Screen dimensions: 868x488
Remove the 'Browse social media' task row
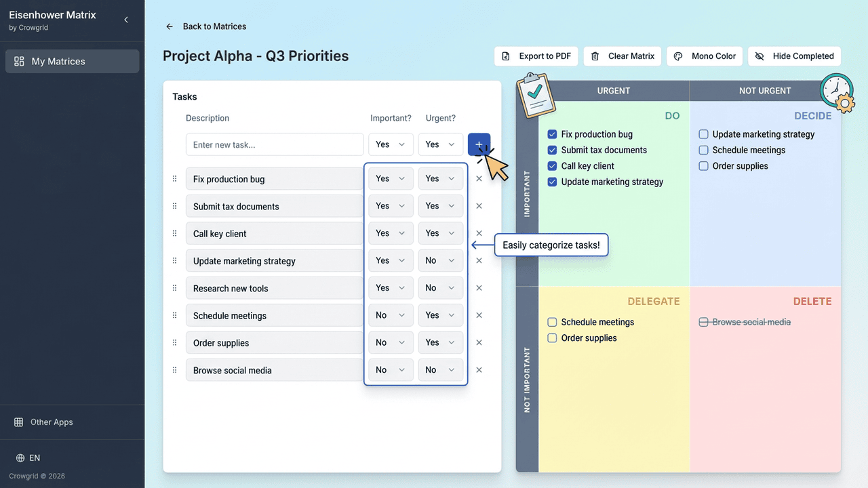coord(479,370)
